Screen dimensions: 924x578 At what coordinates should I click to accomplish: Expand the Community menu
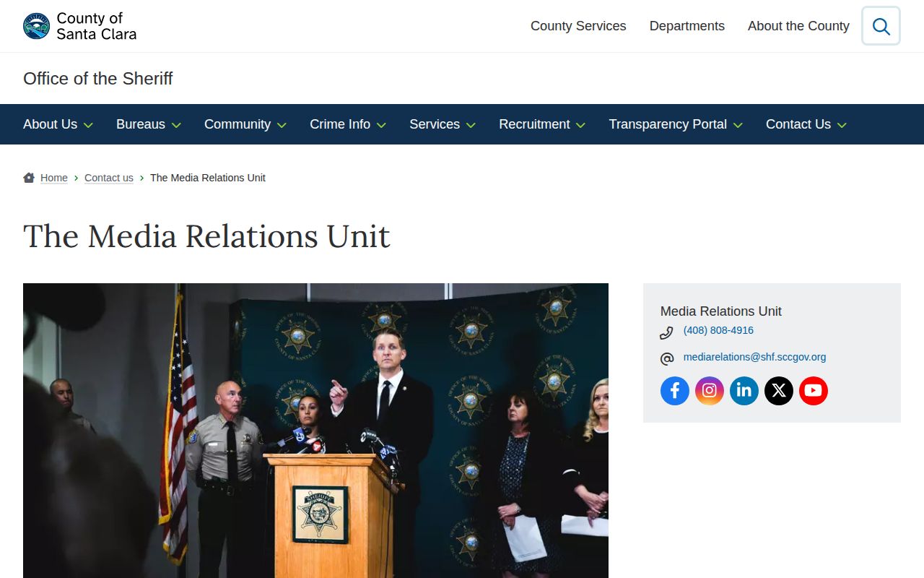[x=245, y=124]
